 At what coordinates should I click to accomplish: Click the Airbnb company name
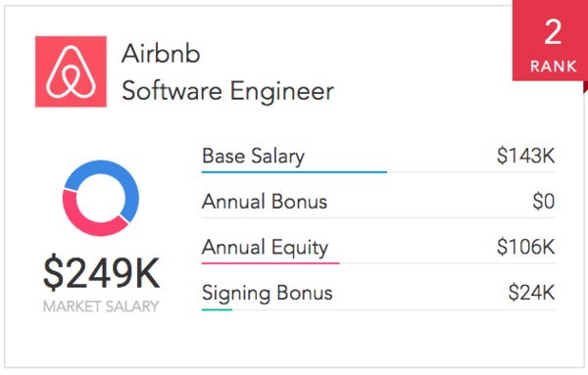click(x=161, y=54)
